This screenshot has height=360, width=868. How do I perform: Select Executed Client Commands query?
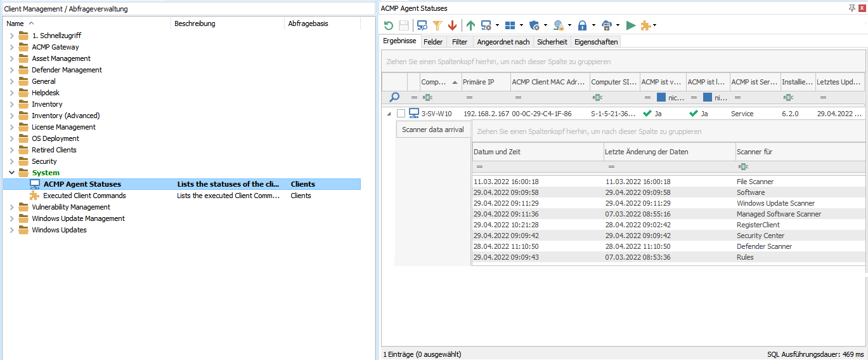84,196
